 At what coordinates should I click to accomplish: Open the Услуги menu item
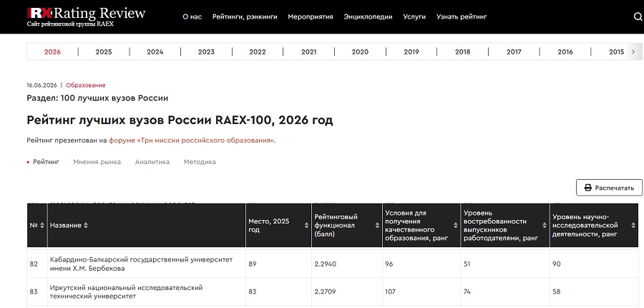[414, 17]
